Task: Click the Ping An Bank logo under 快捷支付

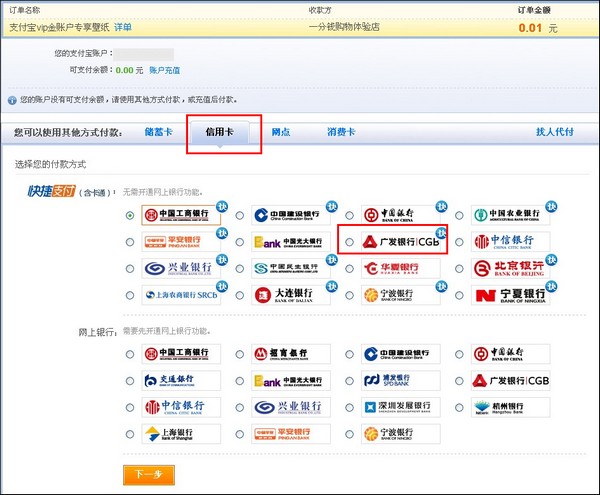Action: (x=181, y=242)
